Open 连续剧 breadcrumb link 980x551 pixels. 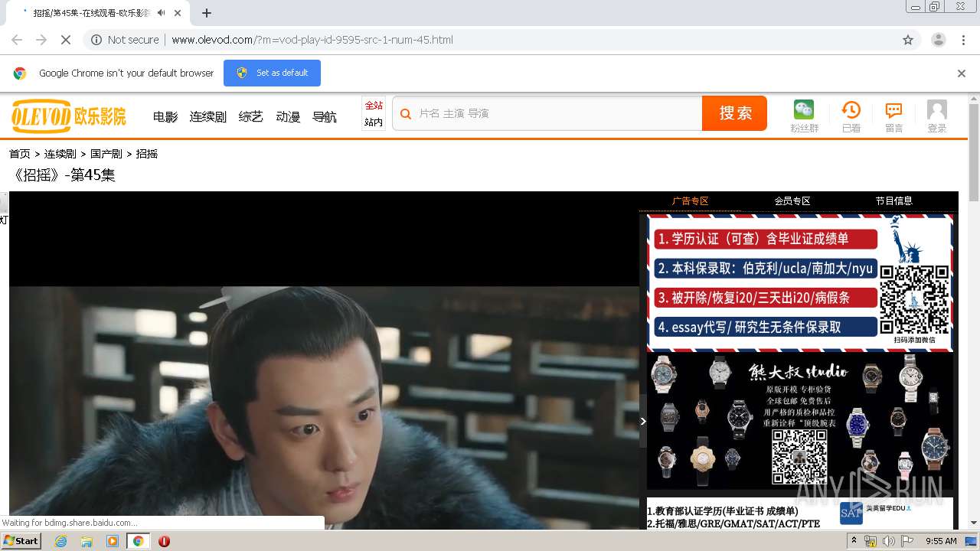(60, 154)
